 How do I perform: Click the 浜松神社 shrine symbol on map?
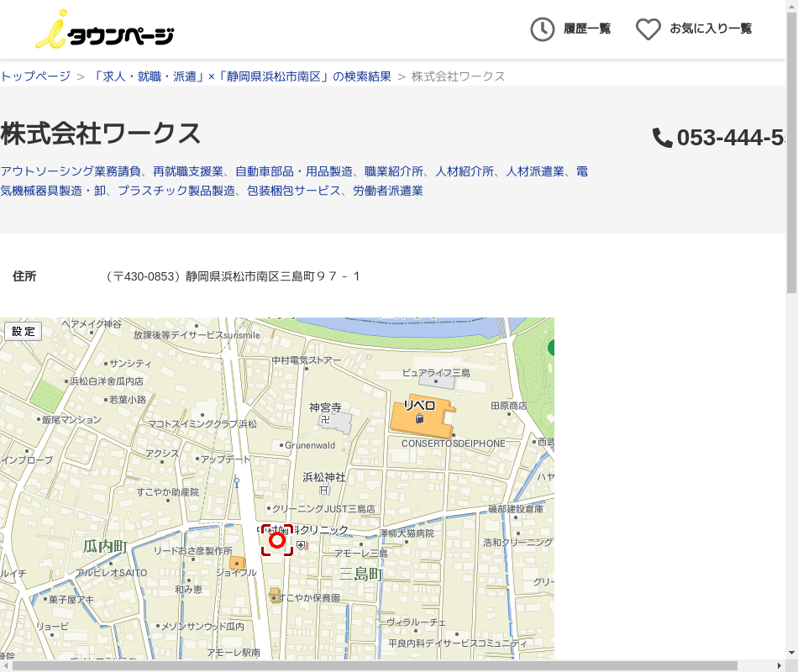(324, 490)
